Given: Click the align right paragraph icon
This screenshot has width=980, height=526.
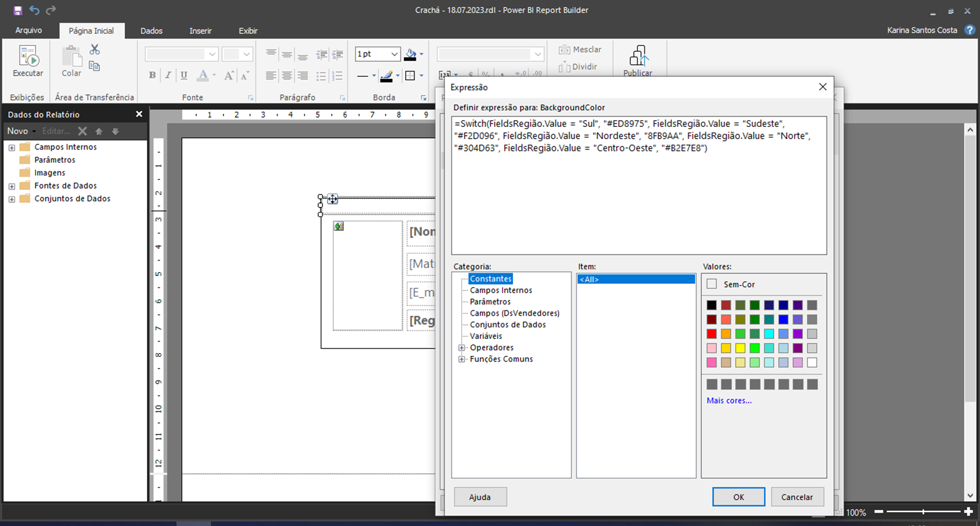Looking at the screenshot, I should pyautogui.click(x=303, y=76).
